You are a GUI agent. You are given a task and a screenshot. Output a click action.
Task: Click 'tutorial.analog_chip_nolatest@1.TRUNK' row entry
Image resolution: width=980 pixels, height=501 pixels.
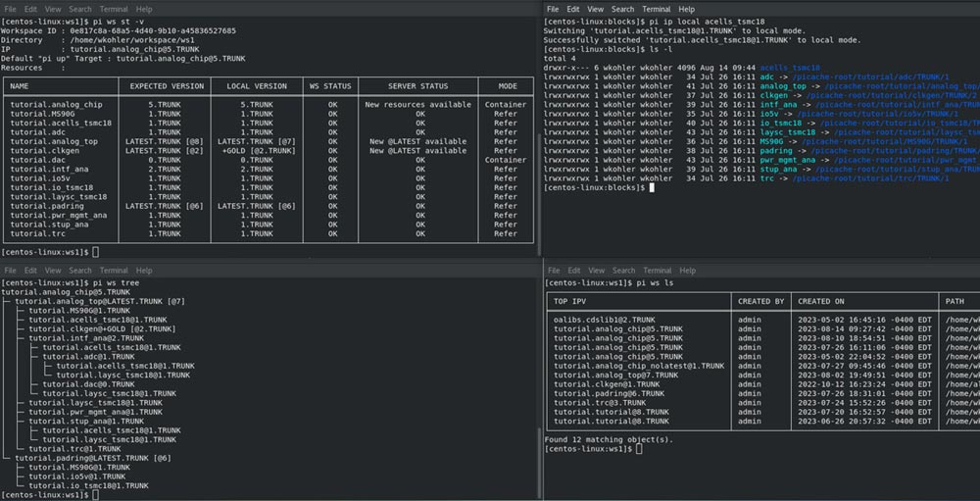(x=639, y=366)
